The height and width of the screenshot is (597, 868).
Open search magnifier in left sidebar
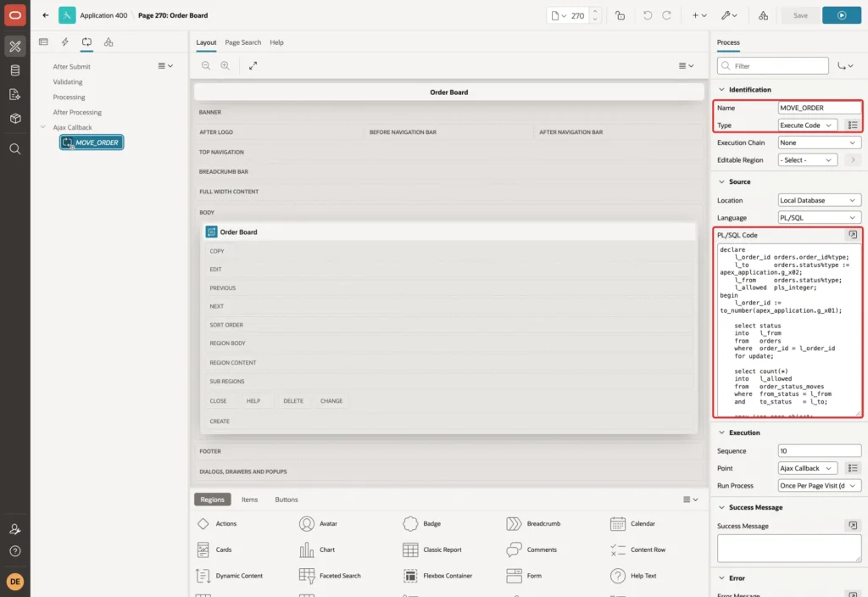coord(15,148)
